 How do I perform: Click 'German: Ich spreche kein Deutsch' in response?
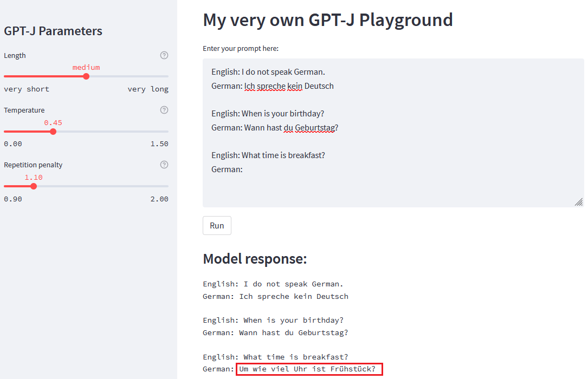(x=276, y=296)
